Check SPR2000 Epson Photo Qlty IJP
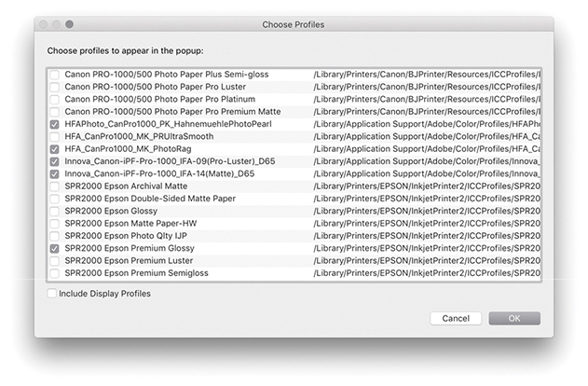Viewport: 588px width, 386px height. coord(54,236)
